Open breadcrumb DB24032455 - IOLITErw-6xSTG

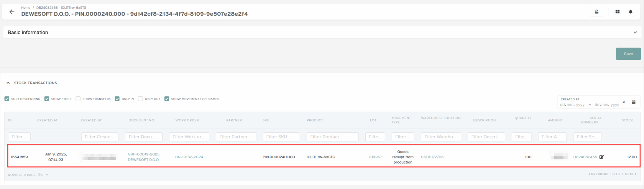click(x=61, y=8)
